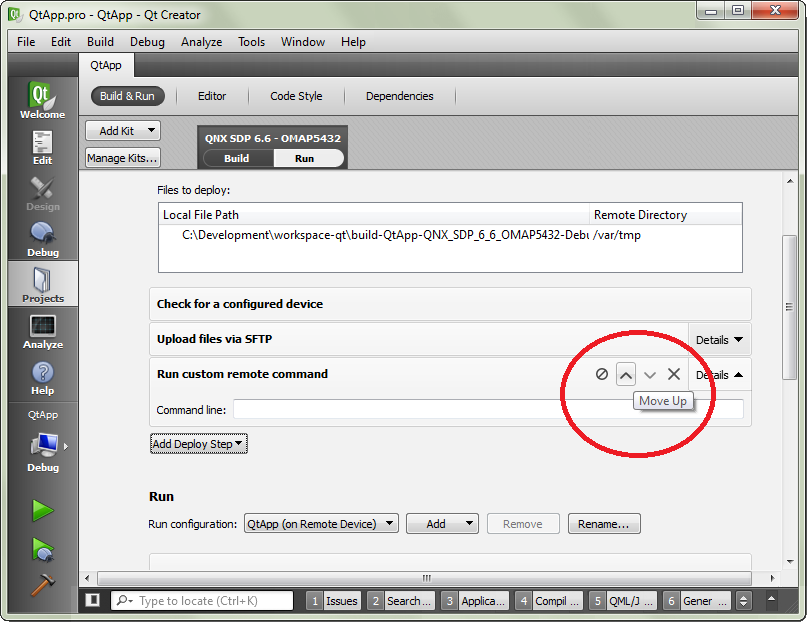Click the Manage Kits button
Screen dimensions: 807x622
123,158
